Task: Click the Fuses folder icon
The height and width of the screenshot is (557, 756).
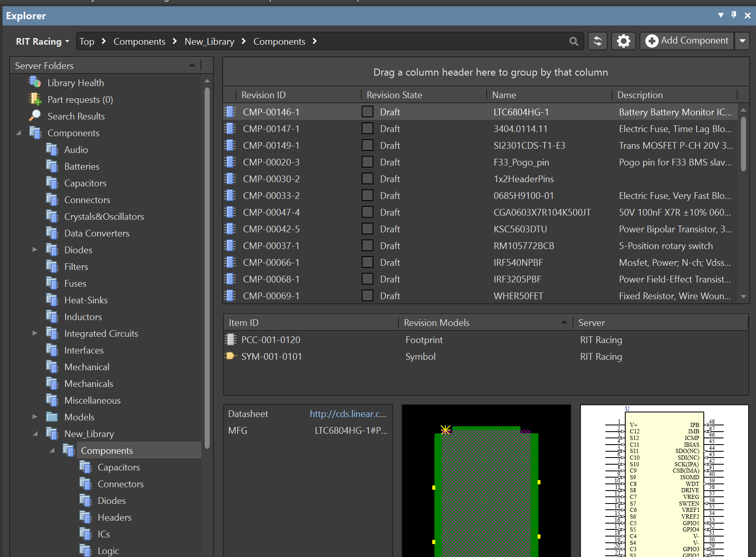Action: [x=52, y=283]
